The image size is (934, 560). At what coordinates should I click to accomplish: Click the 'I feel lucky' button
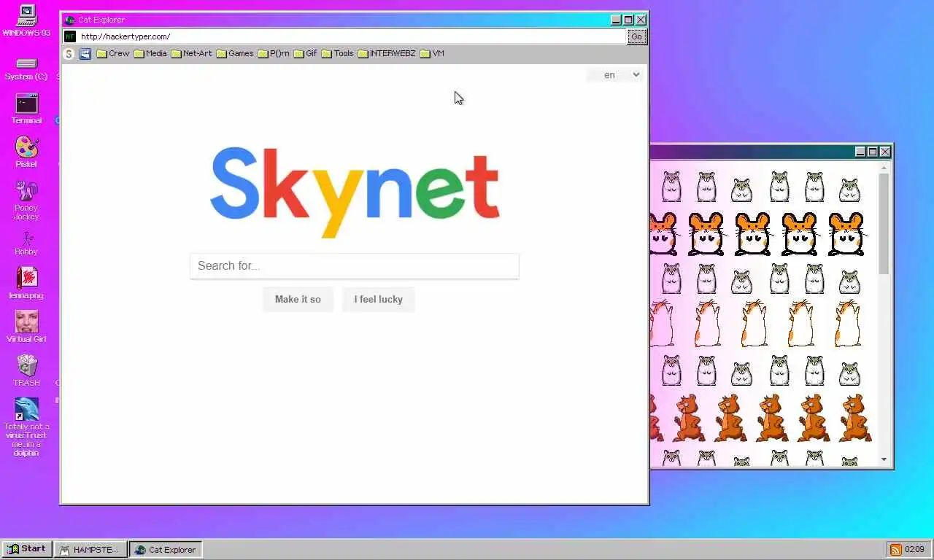pyautogui.click(x=379, y=299)
